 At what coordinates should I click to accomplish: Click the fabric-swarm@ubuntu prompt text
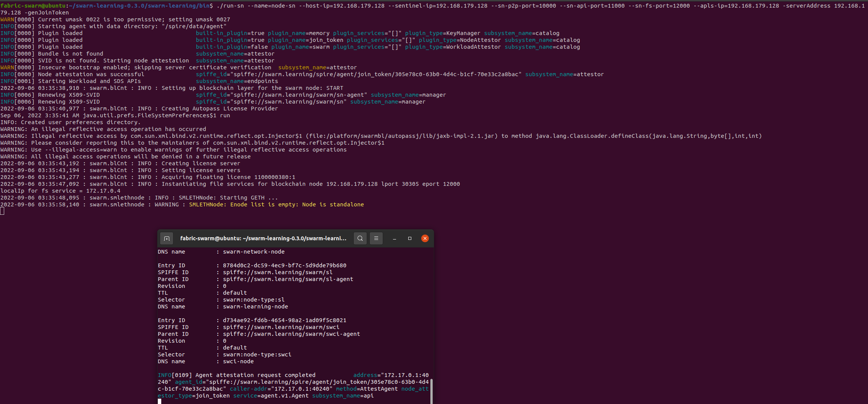point(32,6)
